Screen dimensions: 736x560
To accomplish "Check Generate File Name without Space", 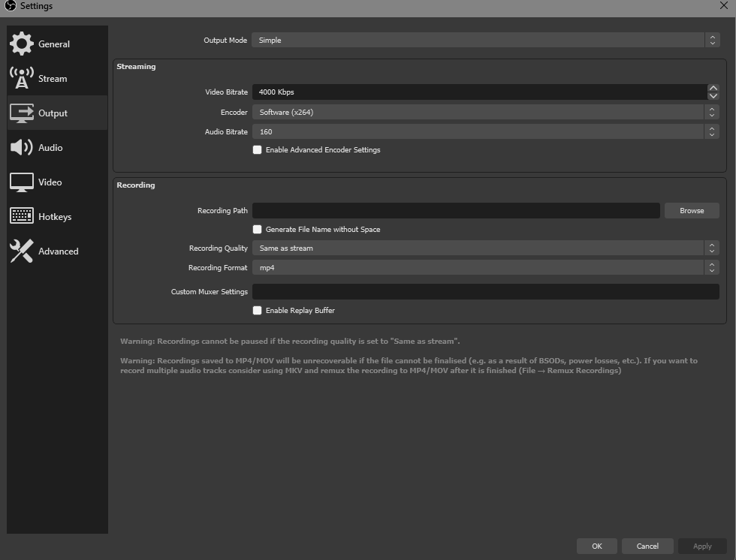I will (x=257, y=229).
